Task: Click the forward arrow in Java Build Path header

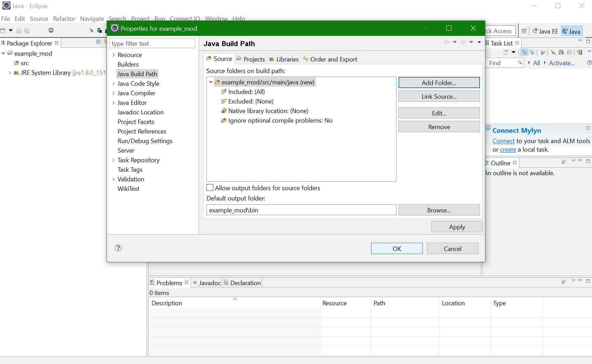Action: [x=463, y=42]
